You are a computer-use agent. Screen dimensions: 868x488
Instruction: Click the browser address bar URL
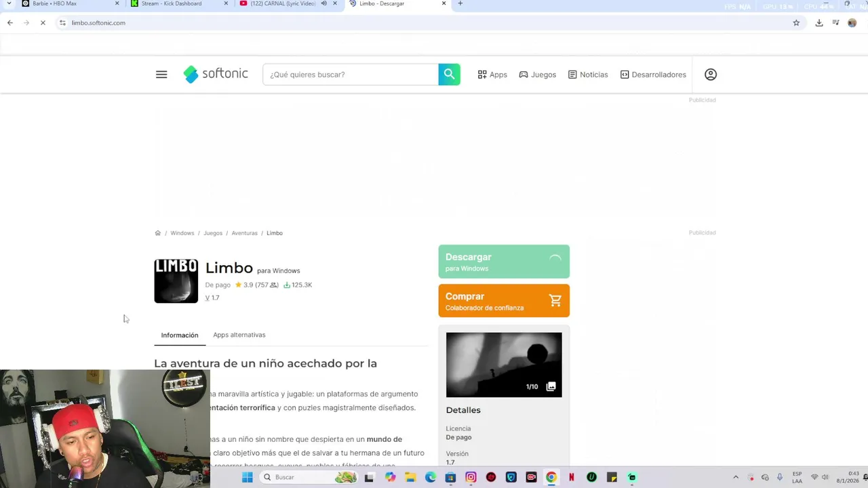[x=98, y=23]
